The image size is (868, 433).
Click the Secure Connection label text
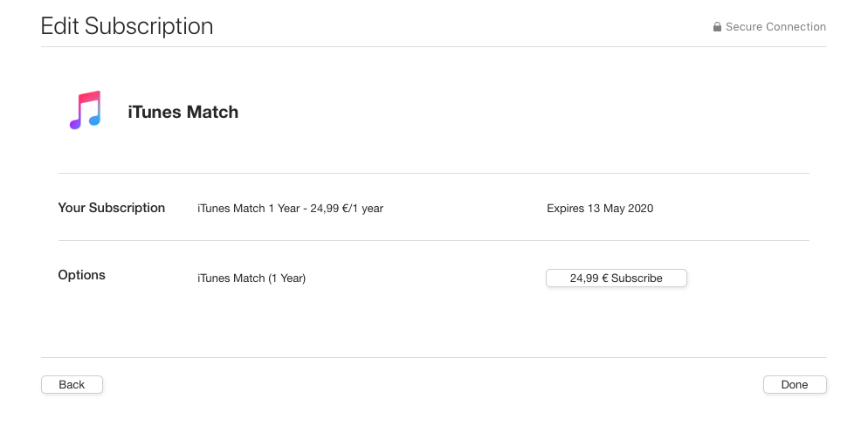coord(775,27)
